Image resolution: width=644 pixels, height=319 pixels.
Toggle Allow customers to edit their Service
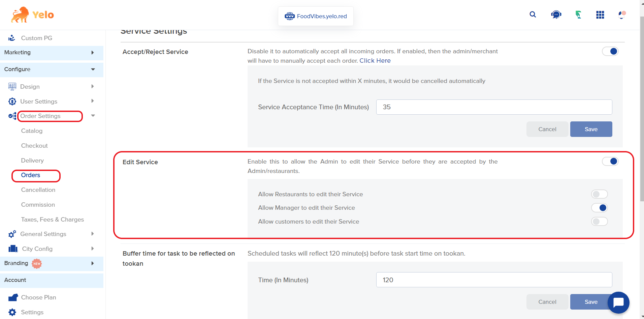[599, 222]
